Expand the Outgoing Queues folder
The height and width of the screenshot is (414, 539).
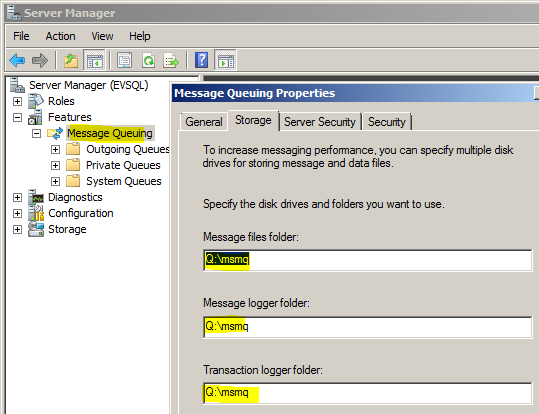(x=55, y=150)
